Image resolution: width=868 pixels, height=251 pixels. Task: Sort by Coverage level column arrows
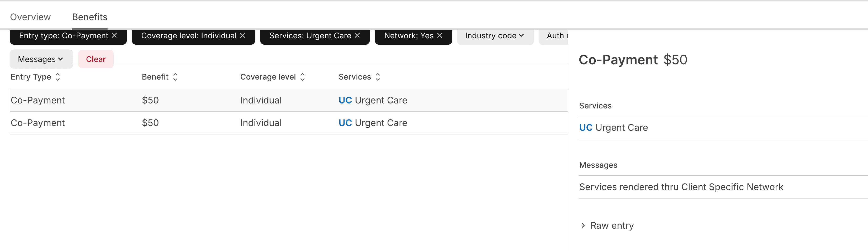pos(303,77)
